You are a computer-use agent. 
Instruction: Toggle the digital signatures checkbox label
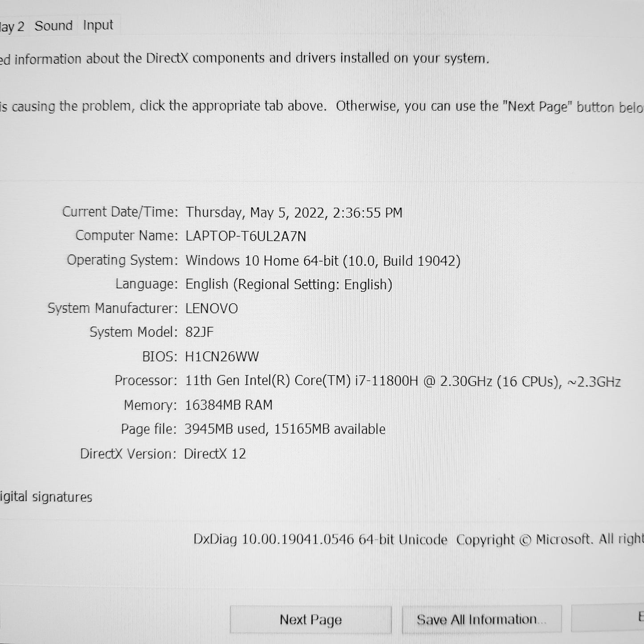pyautogui.click(x=46, y=497)
